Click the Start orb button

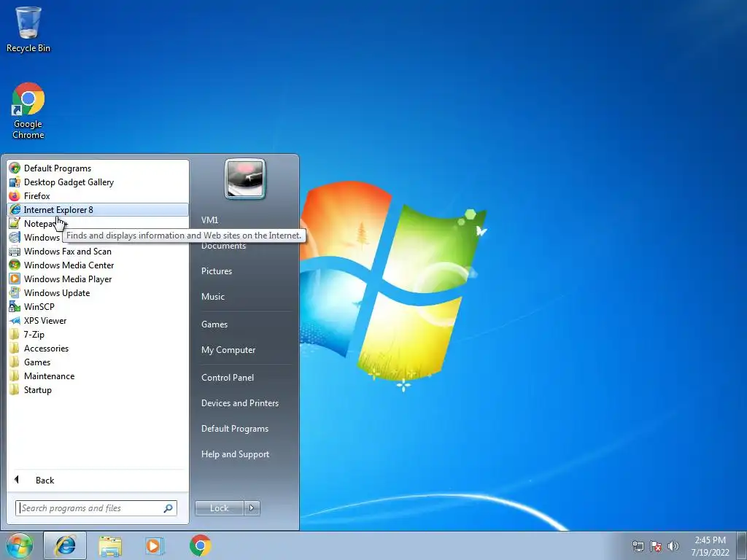pos(20,545)
